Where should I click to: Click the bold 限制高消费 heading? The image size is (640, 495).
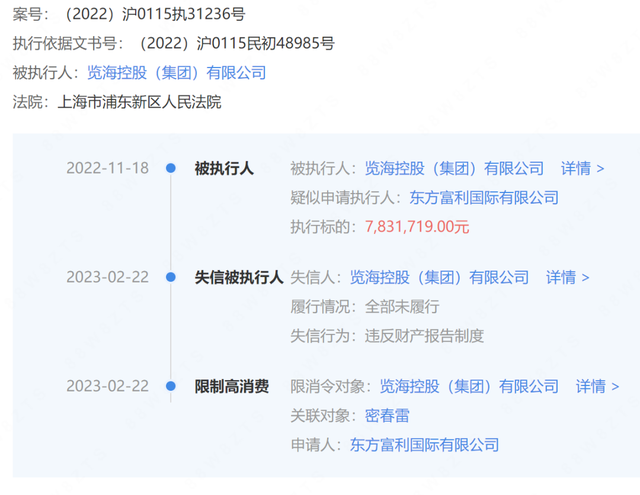(x=231, y=386)
